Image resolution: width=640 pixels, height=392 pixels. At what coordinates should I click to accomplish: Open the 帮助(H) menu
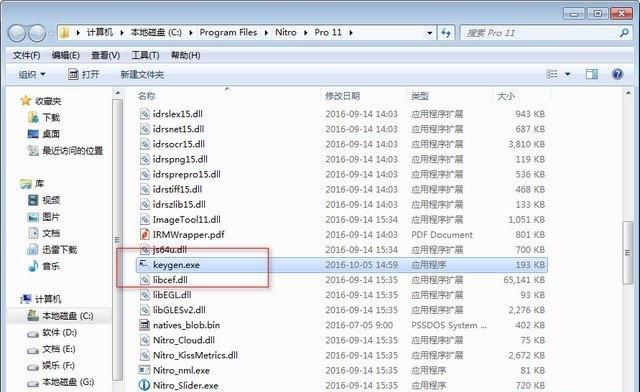185,55
